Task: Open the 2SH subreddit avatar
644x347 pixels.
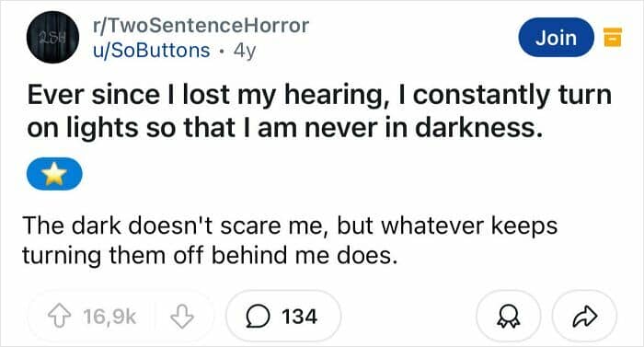Action: [52, 37]
